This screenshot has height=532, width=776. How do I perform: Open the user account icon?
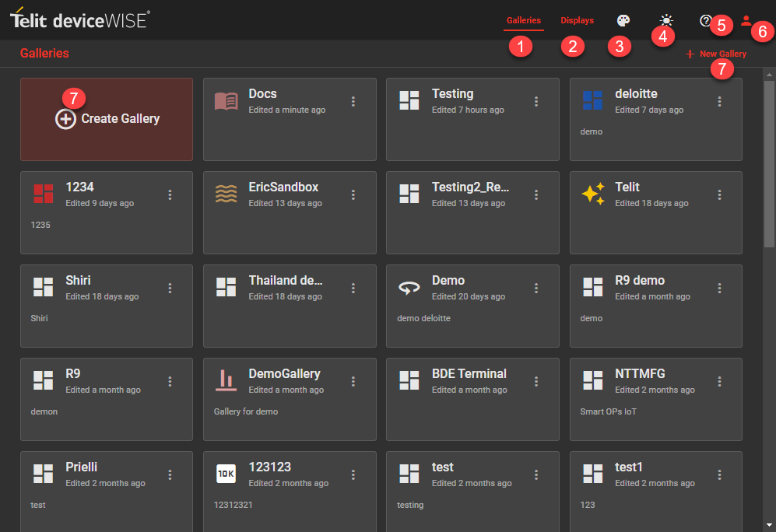(746, 20)
